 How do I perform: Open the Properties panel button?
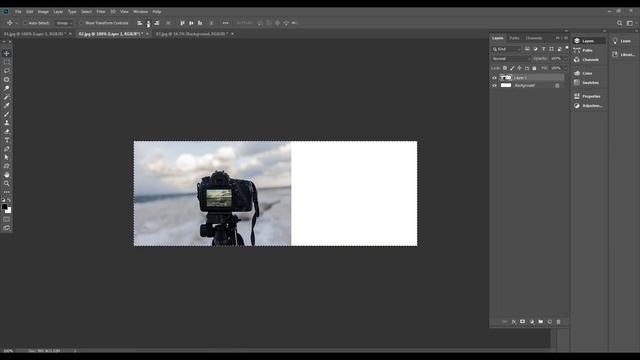click(587, 96)
